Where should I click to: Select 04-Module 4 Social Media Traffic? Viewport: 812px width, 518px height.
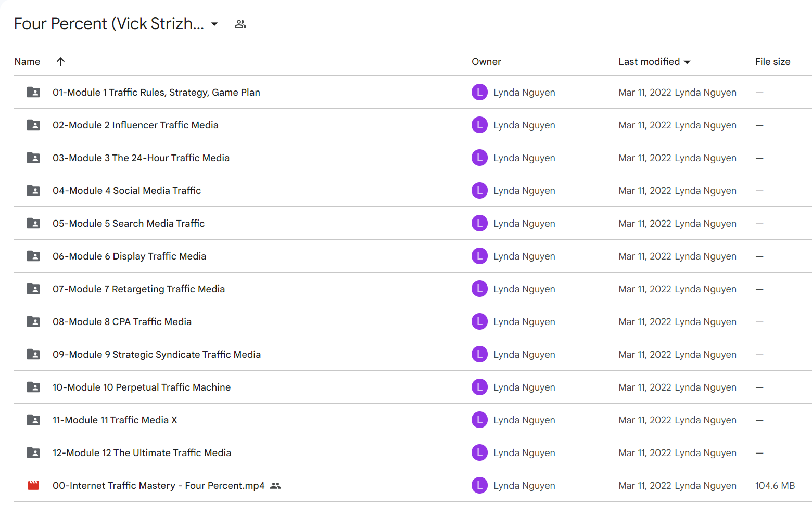point(126,191)
